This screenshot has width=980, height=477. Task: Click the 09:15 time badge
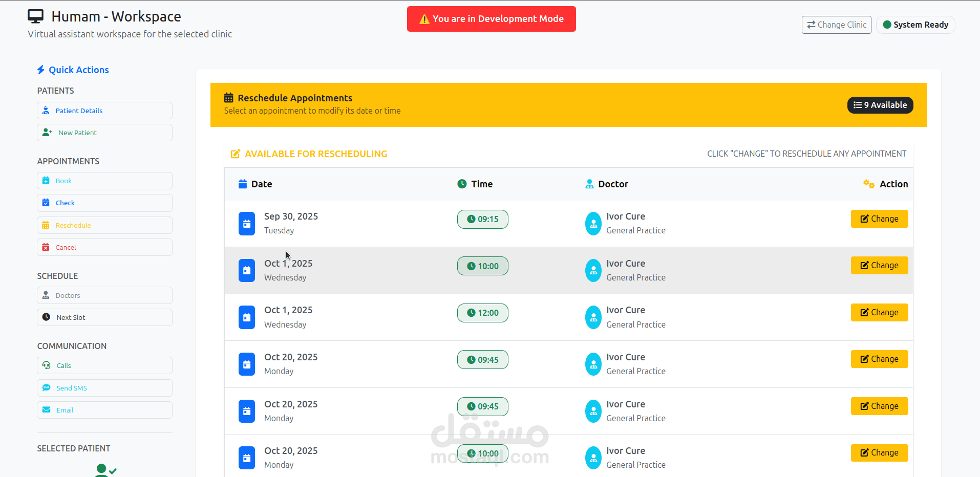point(483,219)
